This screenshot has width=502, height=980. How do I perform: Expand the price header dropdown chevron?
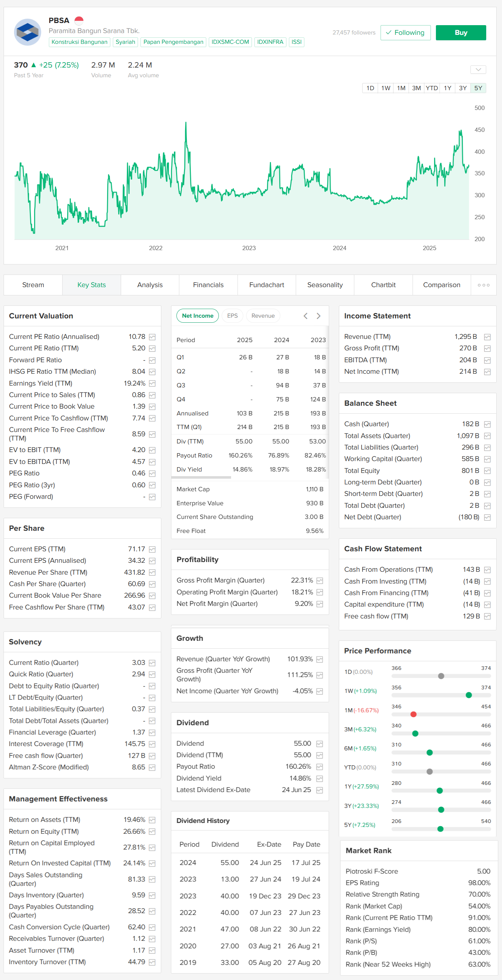click(x=478, y=70)
